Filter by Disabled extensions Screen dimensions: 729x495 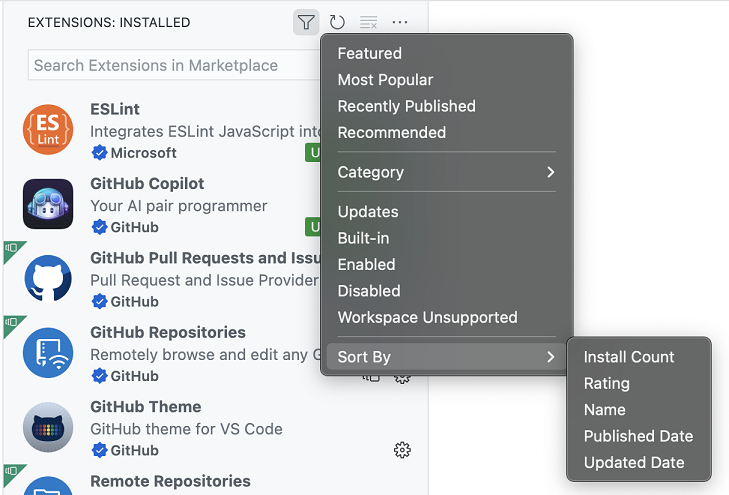(x=369, y=291)
